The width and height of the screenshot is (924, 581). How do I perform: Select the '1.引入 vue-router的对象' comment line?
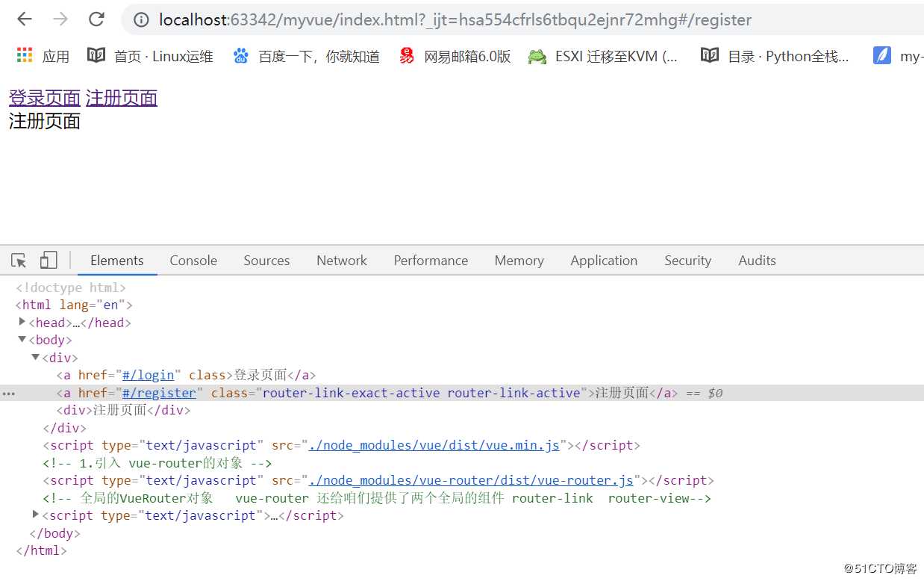157,463
